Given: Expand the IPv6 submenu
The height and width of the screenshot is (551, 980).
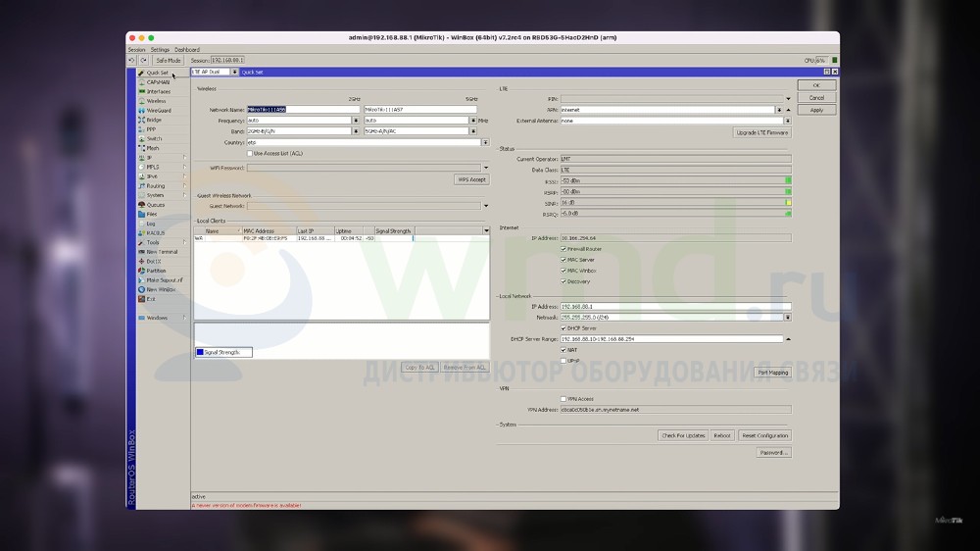Looking at the screenshot, I should 184,176.
